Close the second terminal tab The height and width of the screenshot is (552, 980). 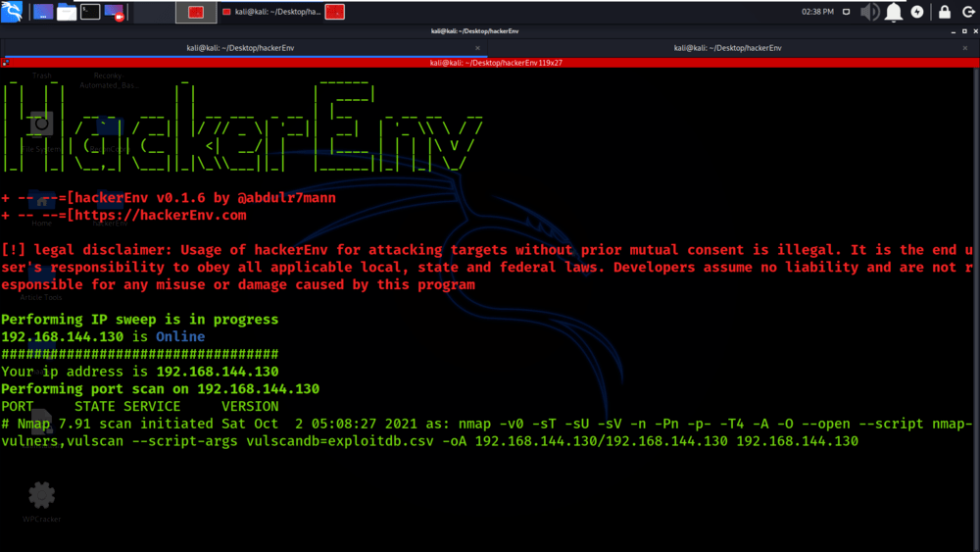965,48
